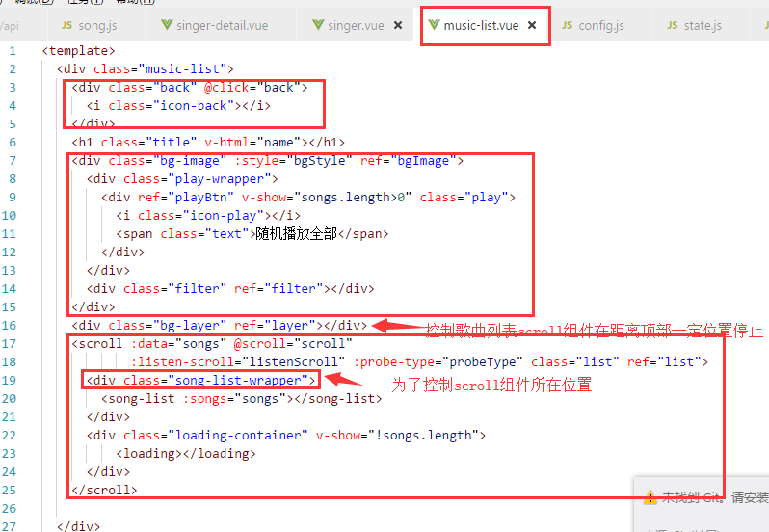Click "bgStyle" value on line 7

(320, 161)
